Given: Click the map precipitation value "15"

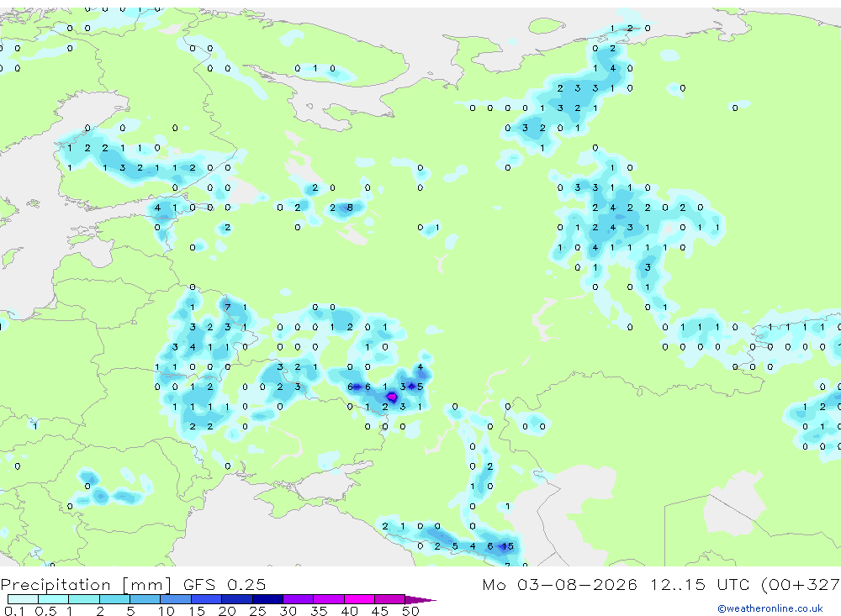Looking at the screenshot, I should [507, 546].
